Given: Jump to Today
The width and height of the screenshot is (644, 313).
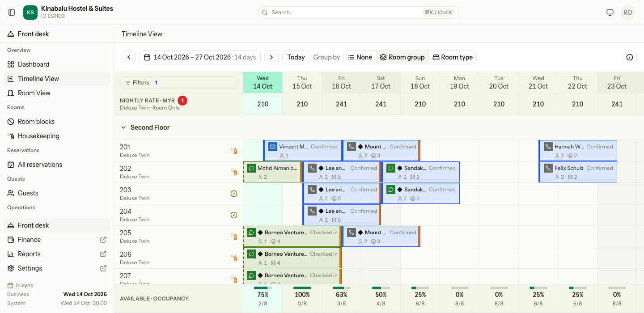Looking at the screenshot, I should point(296,57).
